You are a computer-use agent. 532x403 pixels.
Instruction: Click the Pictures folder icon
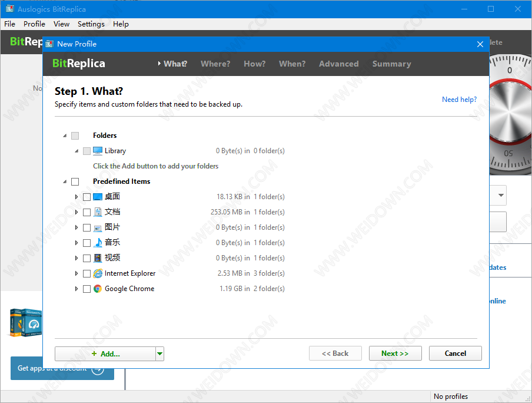98,227
